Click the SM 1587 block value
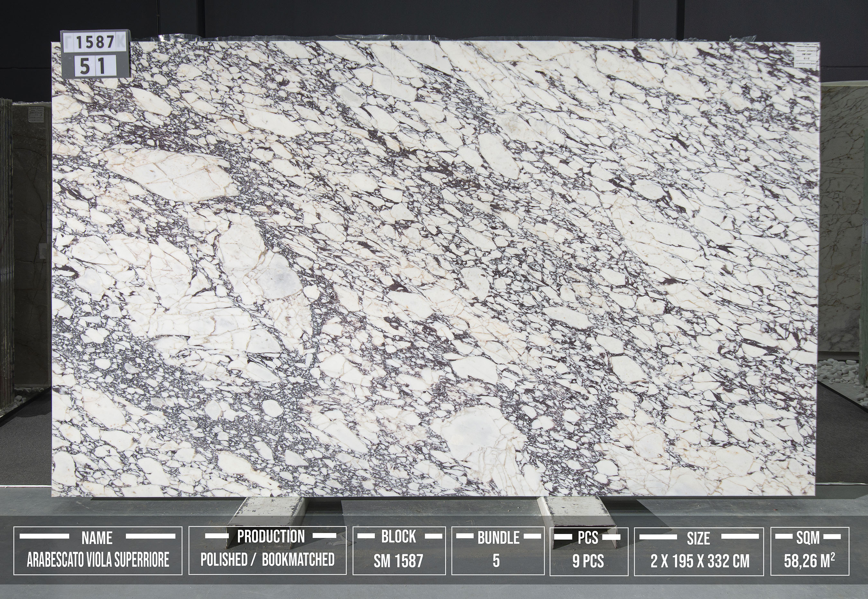Viewport: 868px width, 599px height. click(x=398, y=561)
